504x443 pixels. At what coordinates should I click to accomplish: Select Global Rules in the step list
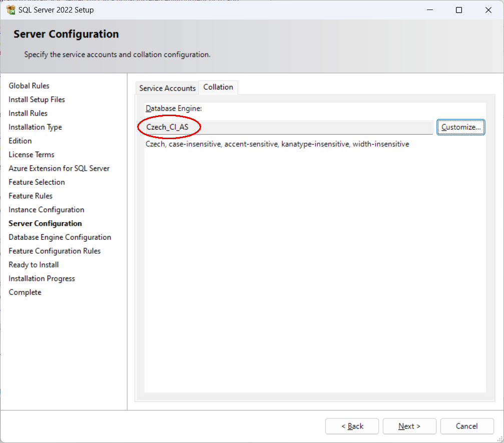[x=29, y=86]
